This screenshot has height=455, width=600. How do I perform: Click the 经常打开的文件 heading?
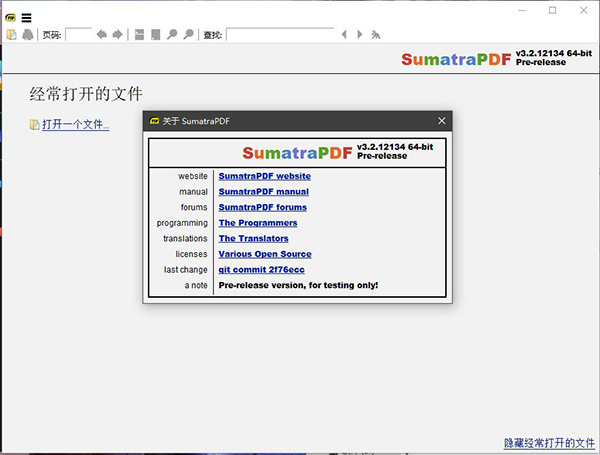point(86,94)
